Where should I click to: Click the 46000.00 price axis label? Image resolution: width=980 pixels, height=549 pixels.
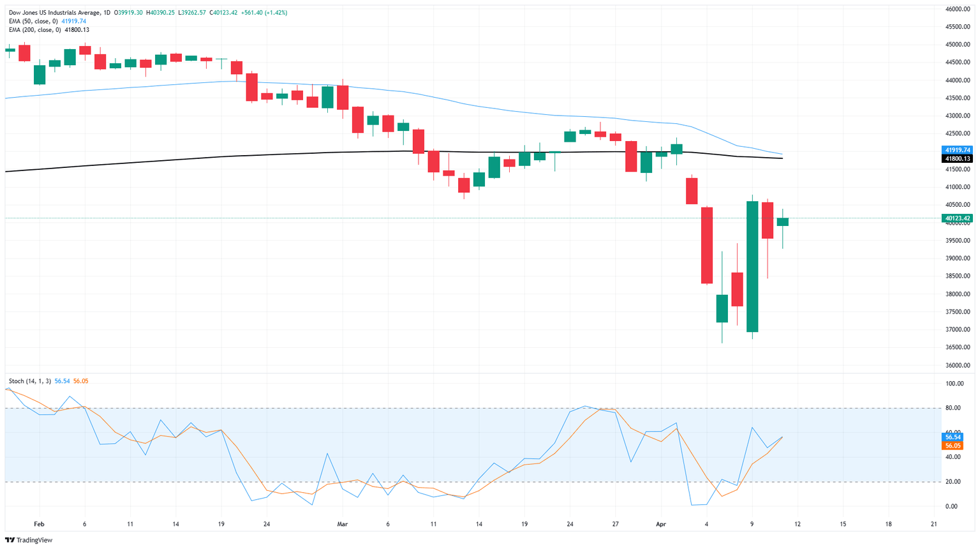[958, 9]
